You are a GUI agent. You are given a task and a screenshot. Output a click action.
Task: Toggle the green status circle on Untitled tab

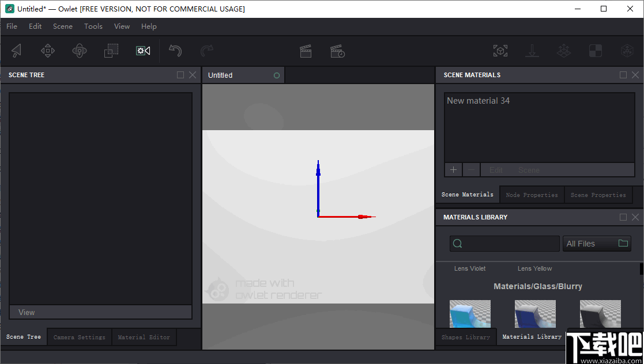coord(277,75)
